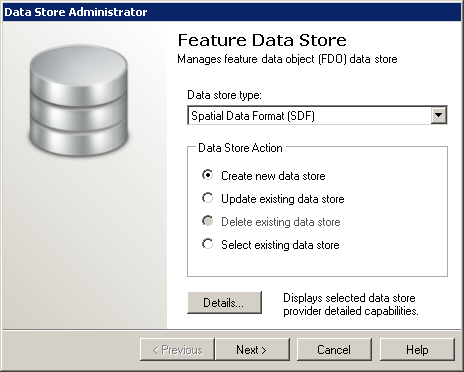Click the Spatial Data Format (SDF) combo box

[x=317, y=115]
